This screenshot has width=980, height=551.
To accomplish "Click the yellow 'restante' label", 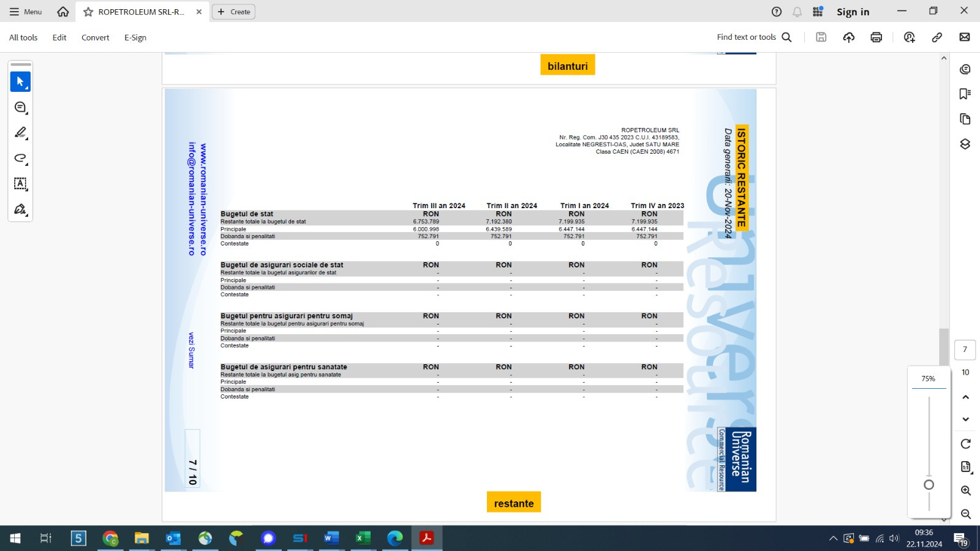I will point(514,503).
